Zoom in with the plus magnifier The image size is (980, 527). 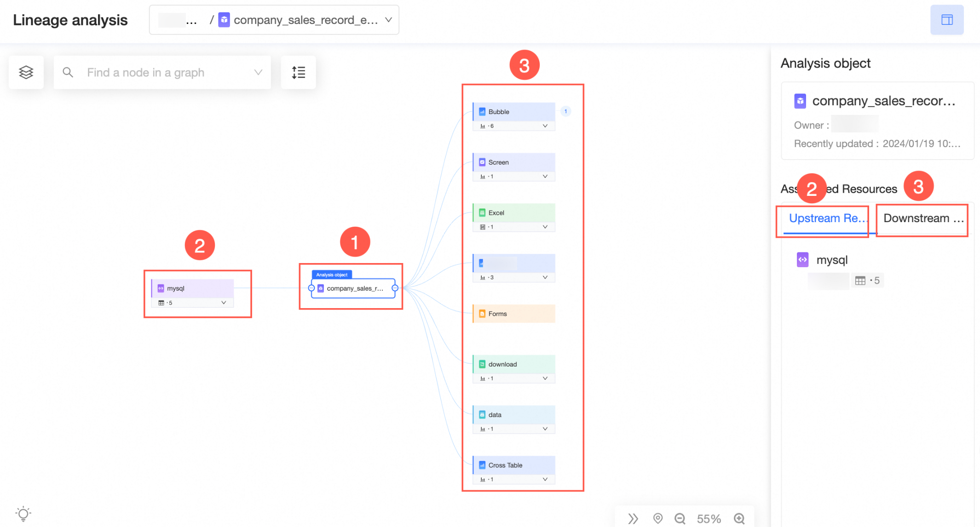[x=739, y=519]
